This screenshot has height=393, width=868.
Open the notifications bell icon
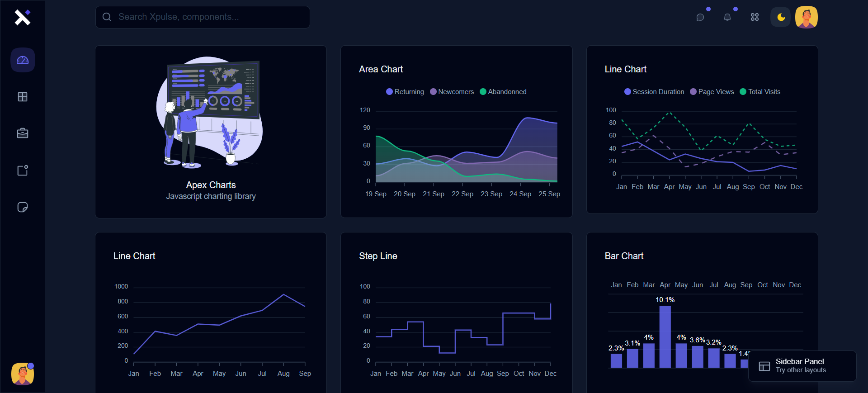pyautogui.click(x=727, y=17)
